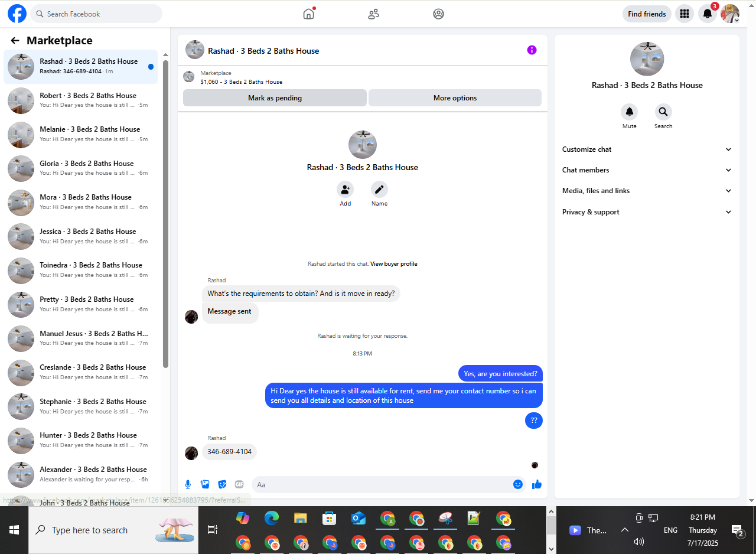756x554 pixels.
Task: Open the volume control in system tray
Action: click(638, 541)
